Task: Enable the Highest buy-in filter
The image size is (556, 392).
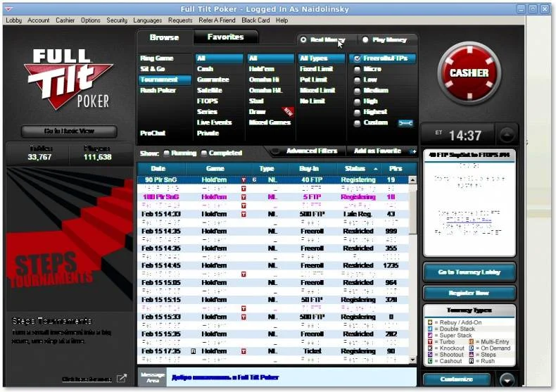Action: click(x=358, y=113)
